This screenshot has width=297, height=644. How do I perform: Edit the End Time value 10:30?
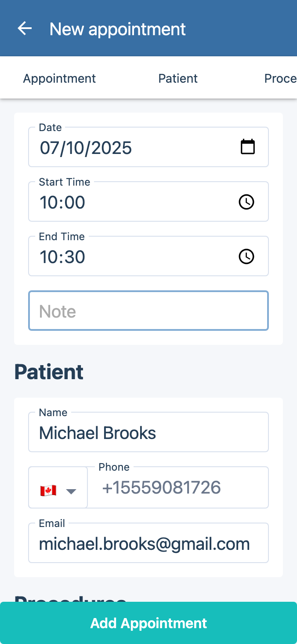[x=63, y=257]
